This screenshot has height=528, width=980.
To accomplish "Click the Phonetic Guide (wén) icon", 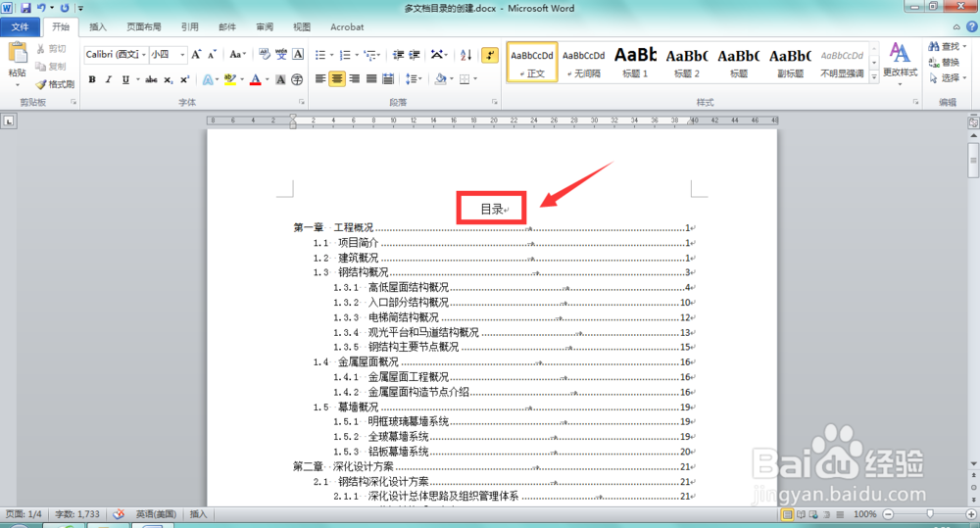I will coord(281,54).
